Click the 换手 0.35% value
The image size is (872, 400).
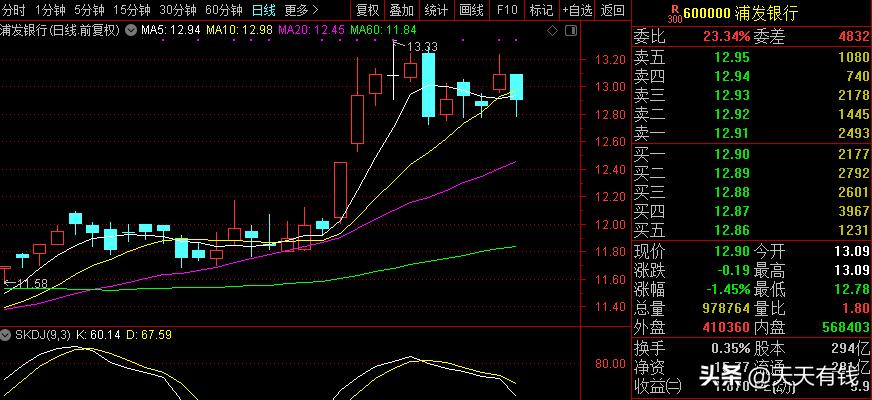point(731,349)
